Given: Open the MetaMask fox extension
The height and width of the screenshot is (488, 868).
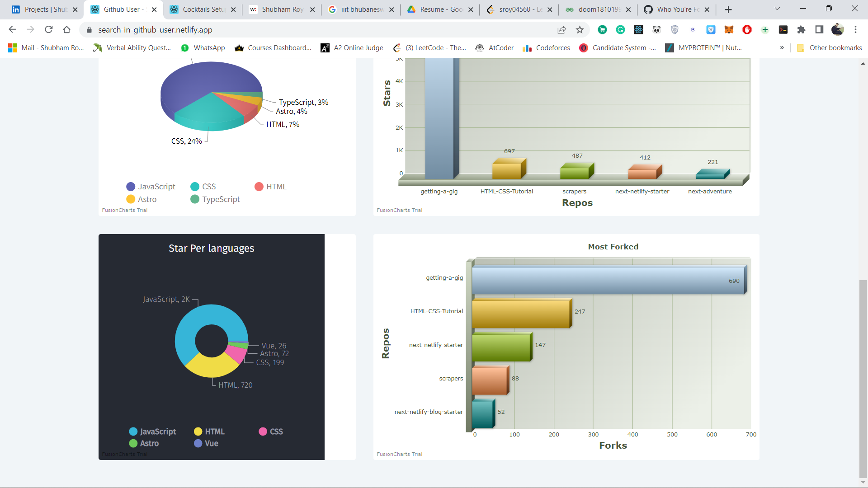Looking at the screenshot, I should pos(729,30).
